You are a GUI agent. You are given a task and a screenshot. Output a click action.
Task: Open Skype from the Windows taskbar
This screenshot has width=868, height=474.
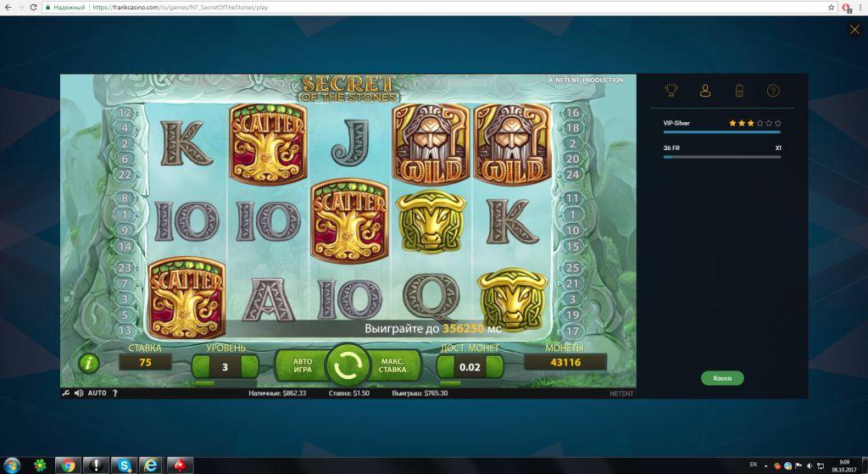125,466
